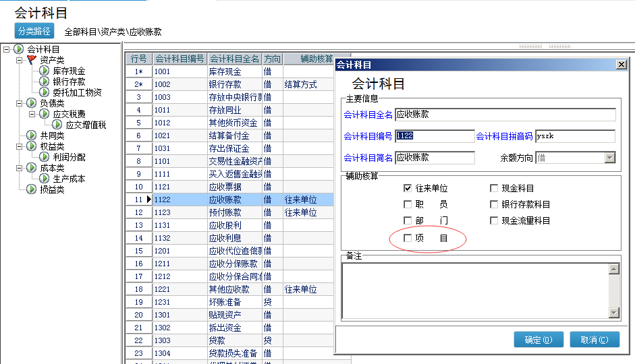The height and width of the screenshot is (364, 635).
Task: Select the 应收票据 table row
Action: [x=229, y=187]
